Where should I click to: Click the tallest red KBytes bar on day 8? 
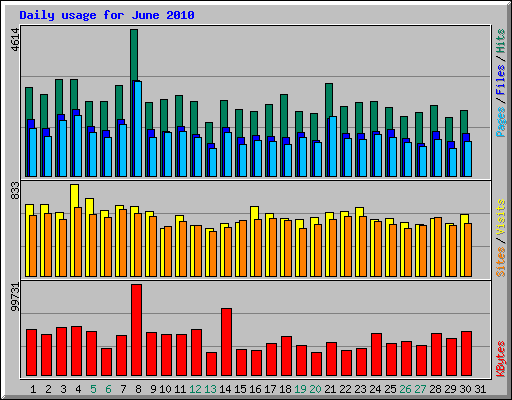136,330
